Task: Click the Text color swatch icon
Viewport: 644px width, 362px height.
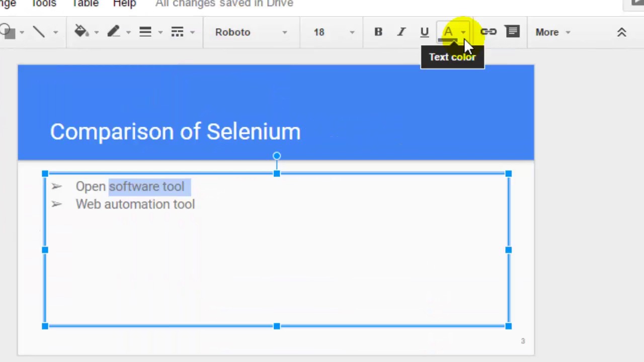Action: point(448,32)
